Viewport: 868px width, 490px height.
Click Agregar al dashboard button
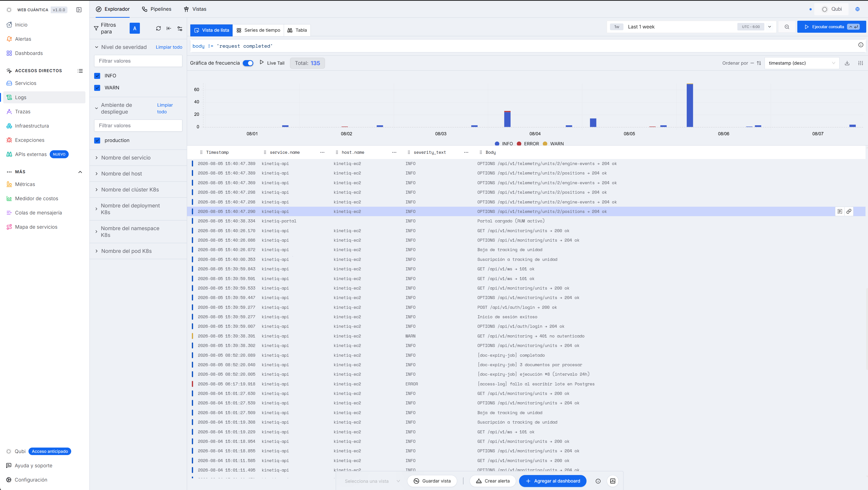click(x=553, y=481)
